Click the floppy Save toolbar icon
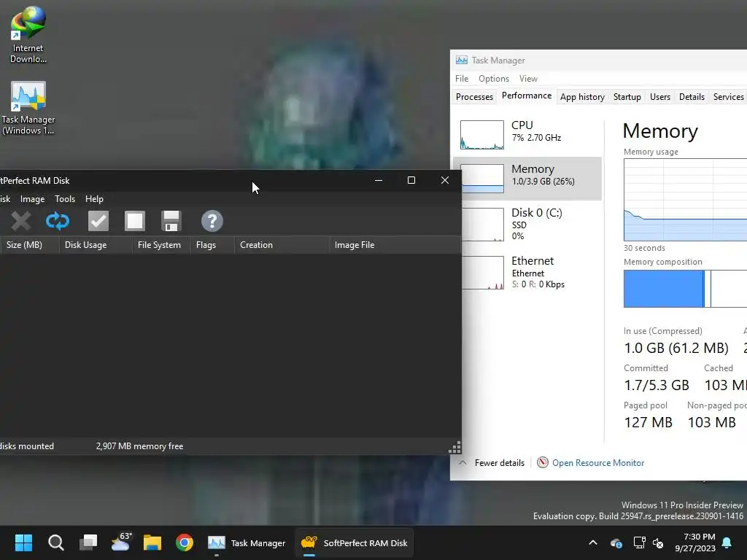The width and height of the screenshot is (747, 560). [171, 221]
